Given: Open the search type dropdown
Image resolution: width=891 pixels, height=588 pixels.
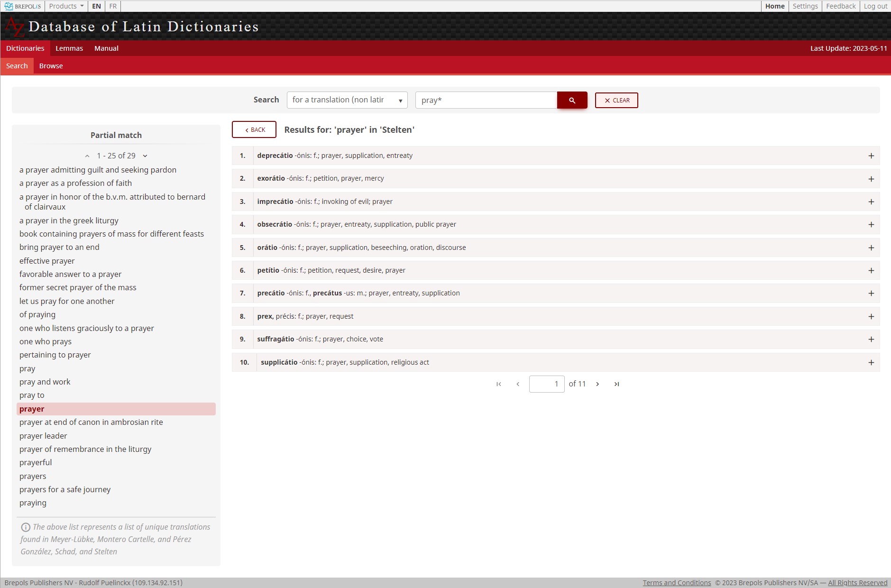Looking at the screenshot, I should pos(347,100).
